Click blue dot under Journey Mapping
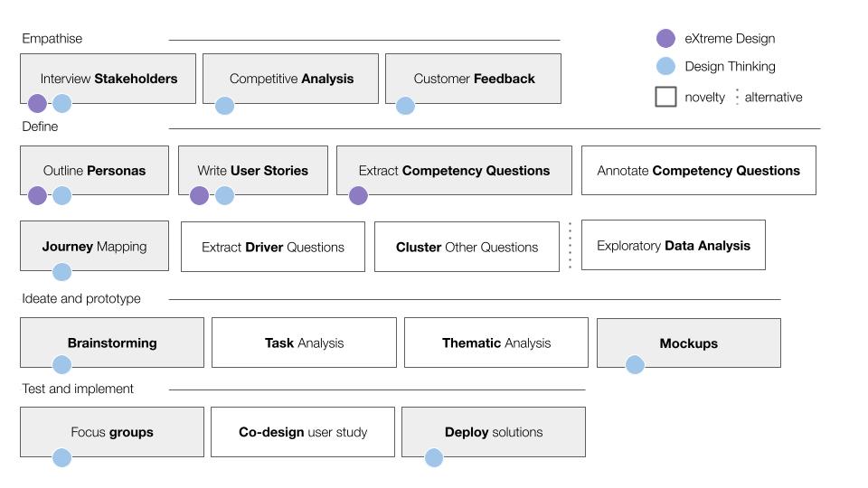This screenshot has width=868, height=488. [x=61, y=271]
